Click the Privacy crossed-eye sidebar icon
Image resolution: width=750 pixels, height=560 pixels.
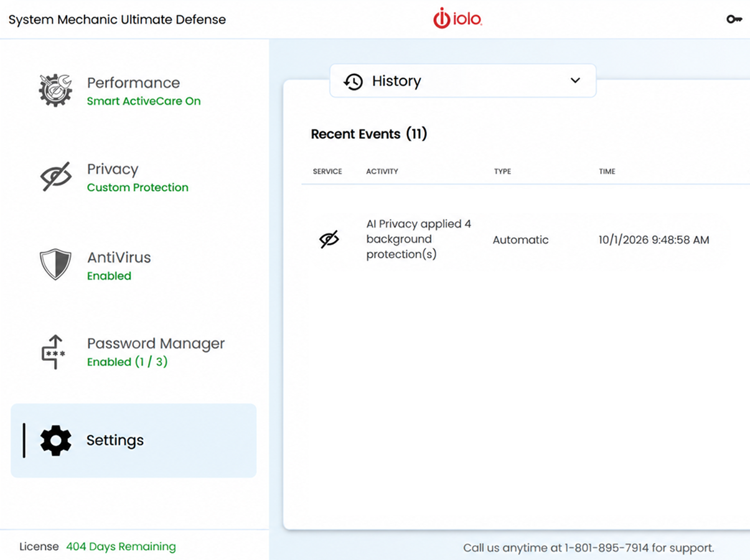(x=55, y=177)
